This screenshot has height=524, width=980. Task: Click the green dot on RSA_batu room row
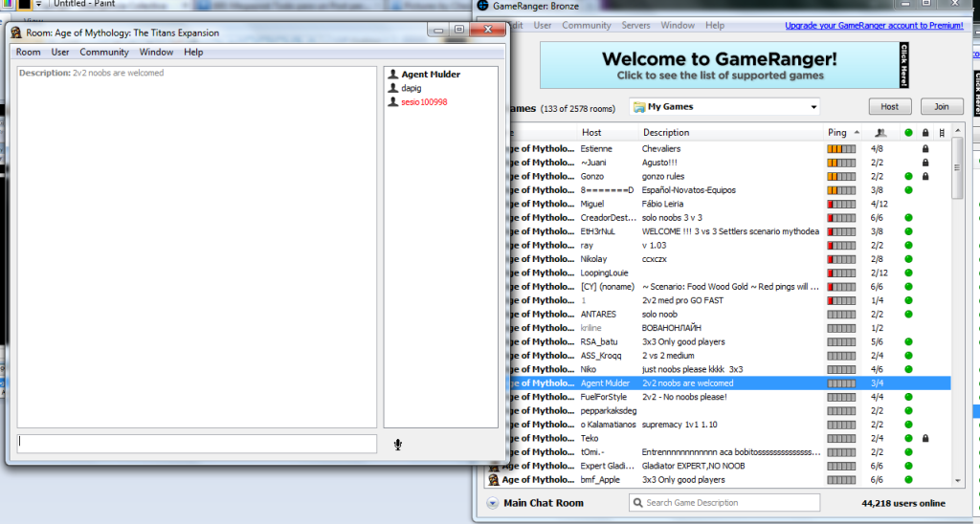tap(909, 341)
